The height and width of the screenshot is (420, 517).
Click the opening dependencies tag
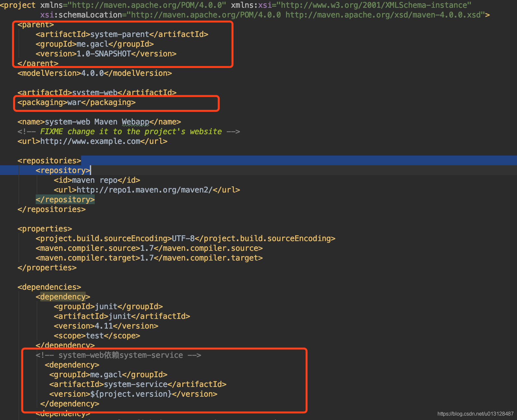tap(49, 287)
